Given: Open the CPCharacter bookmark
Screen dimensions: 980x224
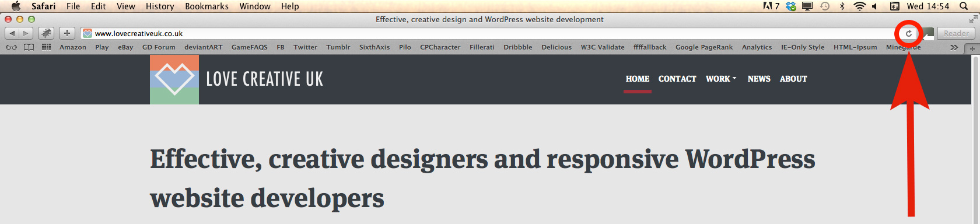Looking at the screenshot, I should tap(440, 47).
